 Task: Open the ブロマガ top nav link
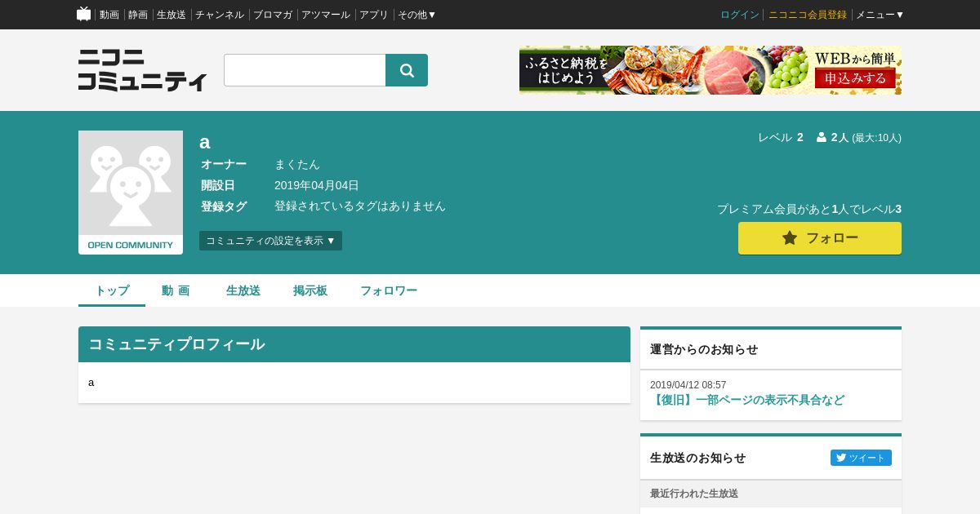pos(273,15)
